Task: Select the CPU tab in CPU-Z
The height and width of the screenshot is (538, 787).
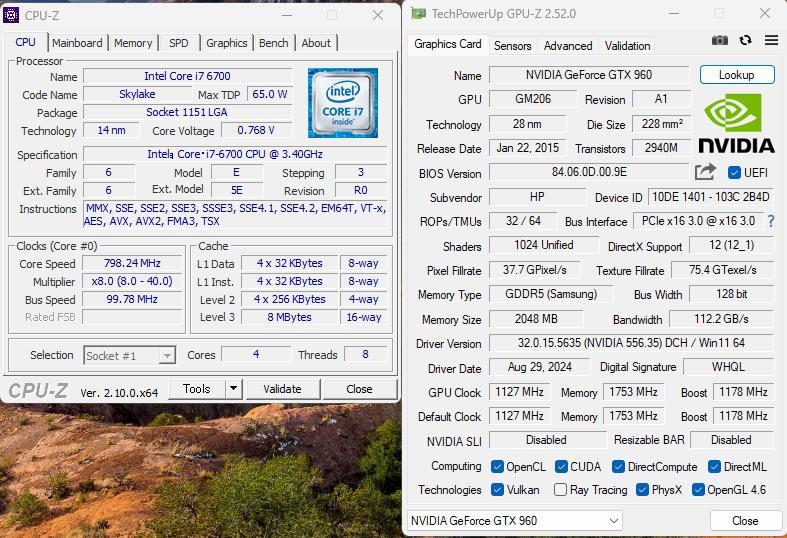Action: (26, 42)
